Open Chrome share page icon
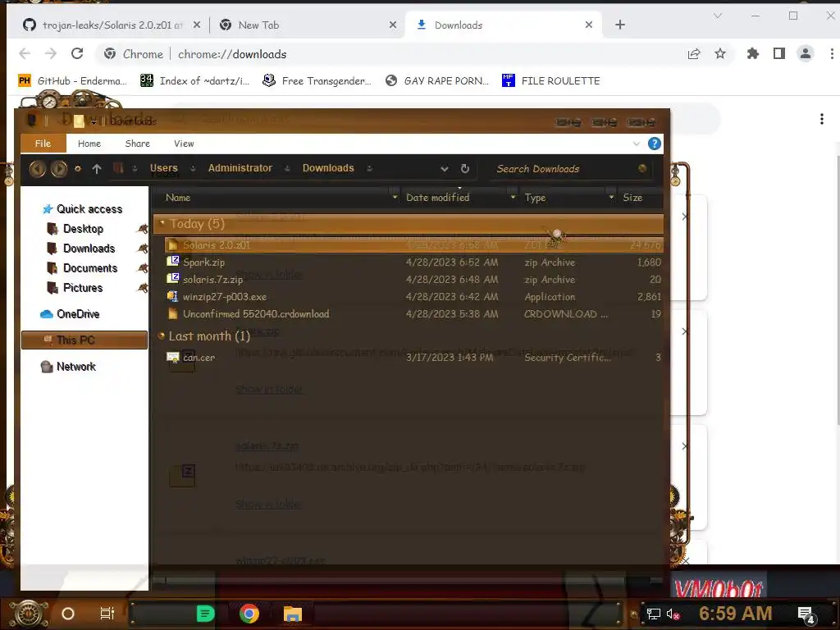The width and height of the screenshot is (840, 630). click(694, 53)
